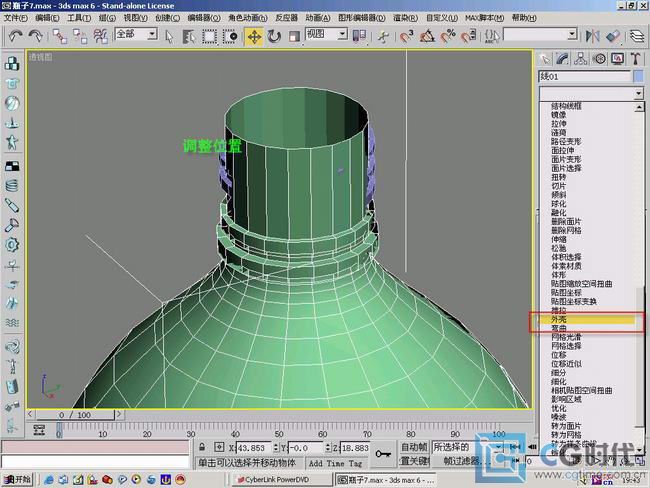Viewport: 650px width, 488px height.
Task: Click the Undo arrow in the toolbar
Action: click(x=15, y=36)
